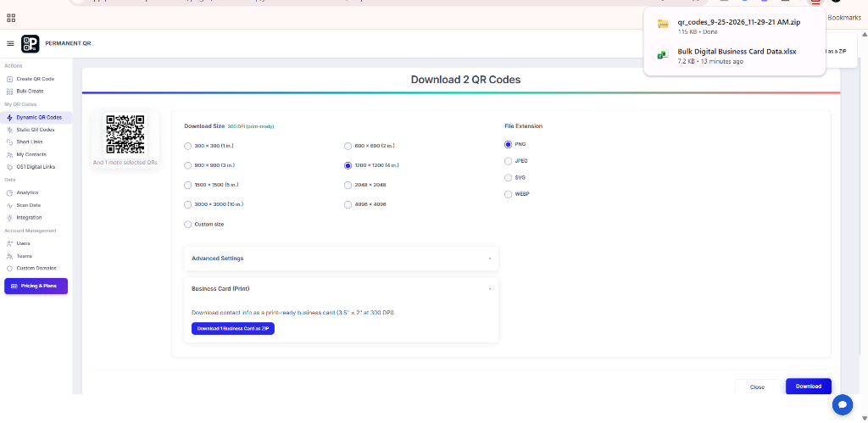Click the Close button
The width and height of the screenshot is (868, 423).
click(757, 387)
